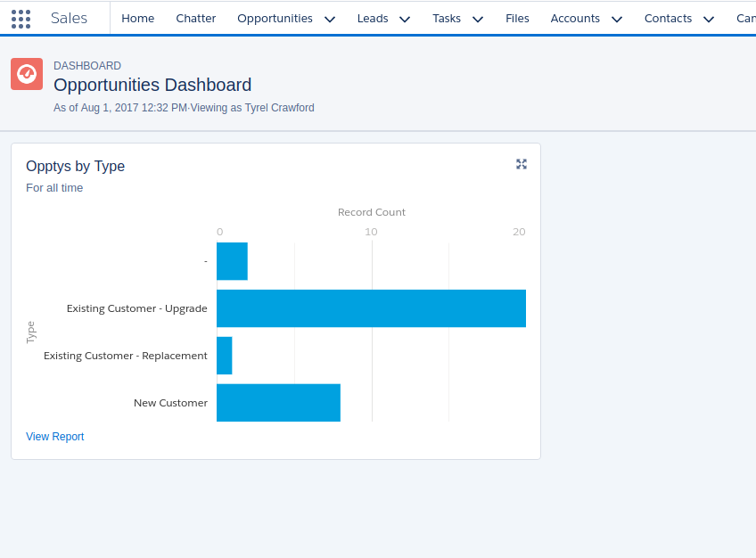The height and width of the screenshot is (558, 756).
Task: Click the Sales app name
Action: coord(69,18)
